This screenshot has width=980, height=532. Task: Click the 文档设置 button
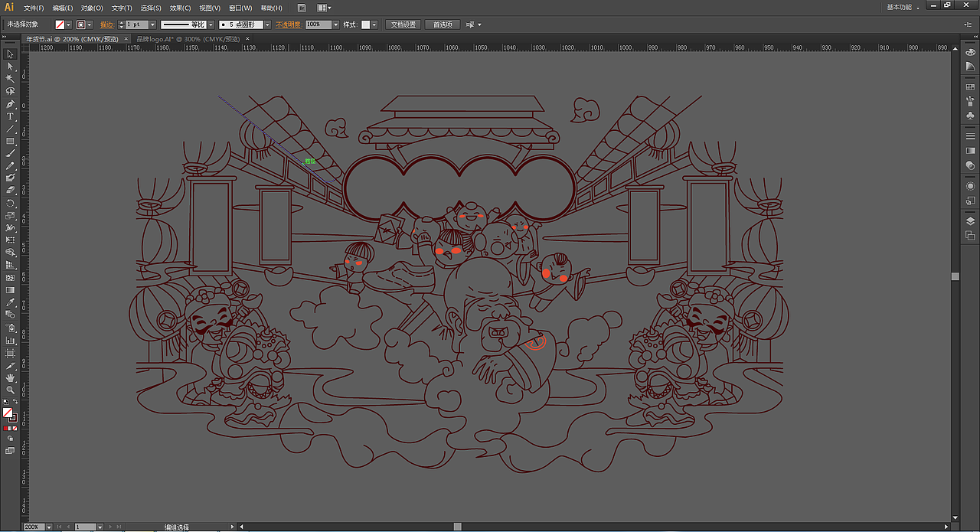click(x=403, y=24)
